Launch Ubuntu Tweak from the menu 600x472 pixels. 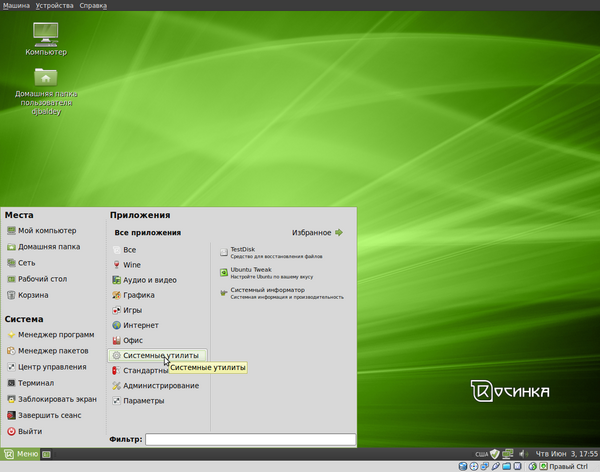250,270
